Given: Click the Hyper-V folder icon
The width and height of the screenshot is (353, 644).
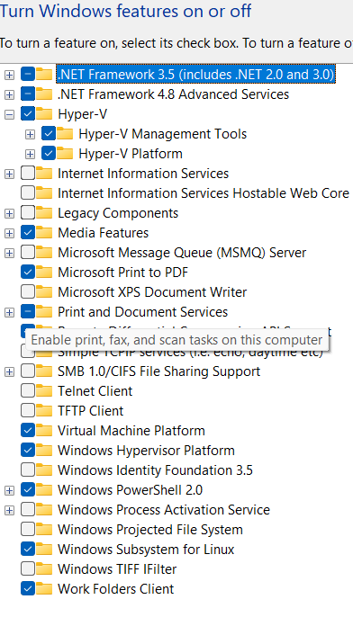Looking at the screenshot, I should (44, 113).
